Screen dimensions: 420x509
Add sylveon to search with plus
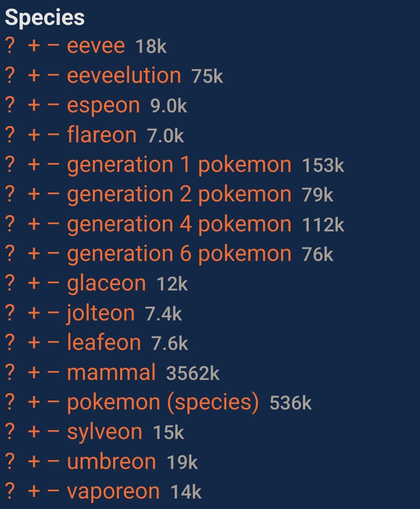34,432
